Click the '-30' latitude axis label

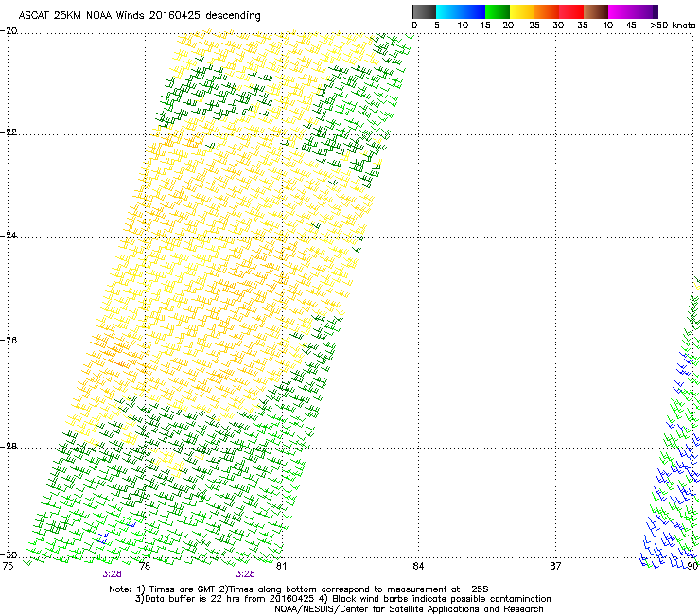(x=9, y=555)
